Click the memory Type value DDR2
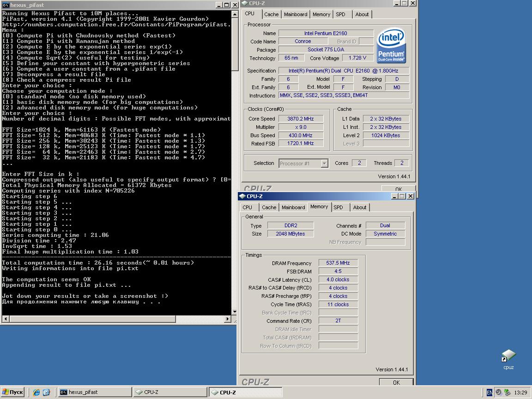Image resolution: width=532 pixels, height=399 pixels. click(290, 225)
